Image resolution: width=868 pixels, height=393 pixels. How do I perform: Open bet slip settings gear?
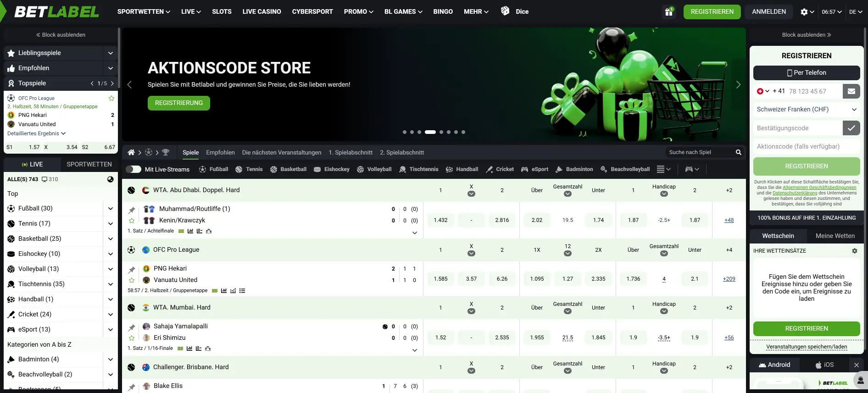pos(854,251)
